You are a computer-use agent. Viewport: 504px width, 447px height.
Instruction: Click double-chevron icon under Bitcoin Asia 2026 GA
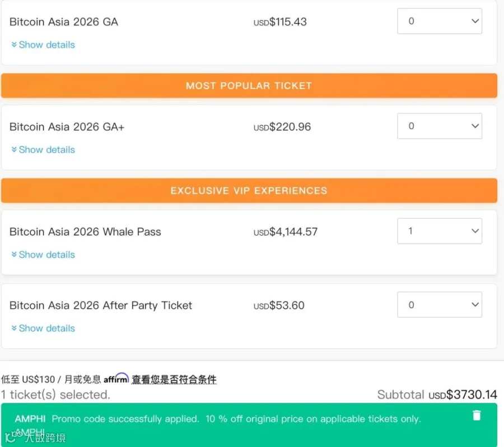14,45
